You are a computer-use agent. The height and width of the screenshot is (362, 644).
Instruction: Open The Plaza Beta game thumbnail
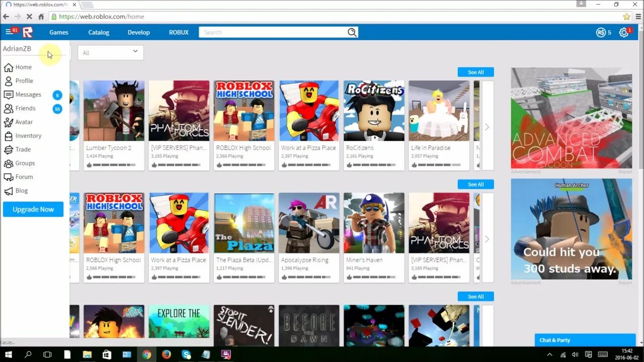click(x=244, y=223)
